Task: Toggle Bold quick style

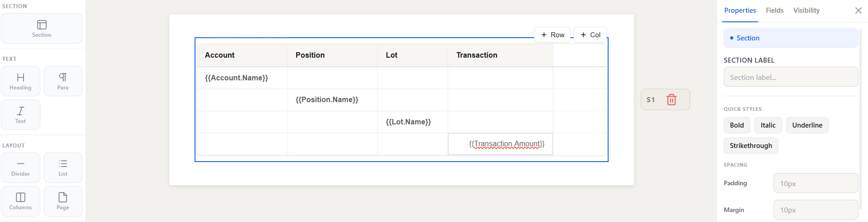Action: [x=736, y=125]
